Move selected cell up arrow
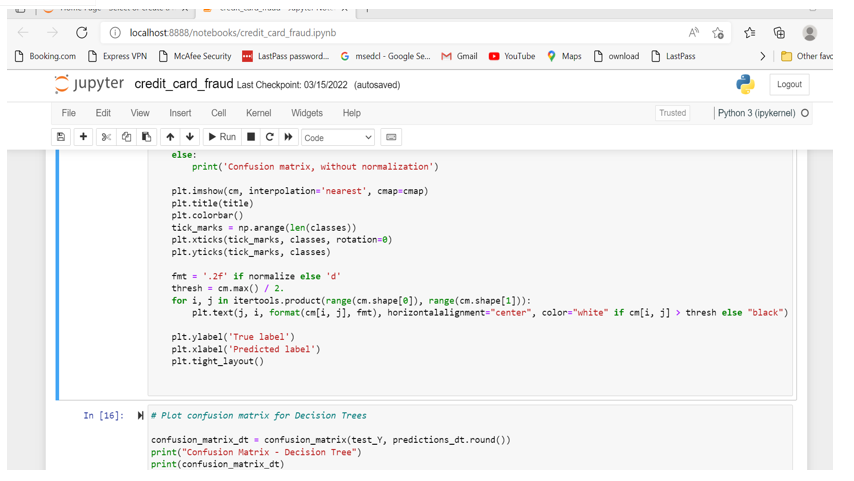The image size is (854, 481). [x=170, y=137]
